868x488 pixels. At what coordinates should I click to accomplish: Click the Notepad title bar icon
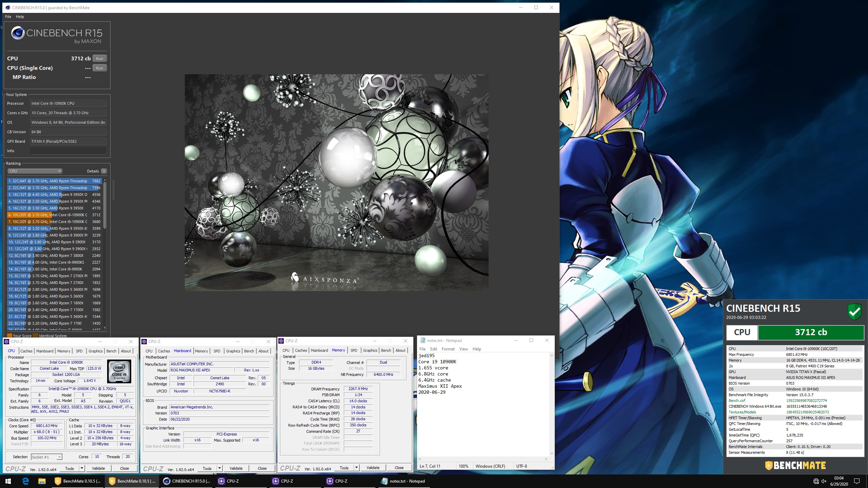point(422,341)
